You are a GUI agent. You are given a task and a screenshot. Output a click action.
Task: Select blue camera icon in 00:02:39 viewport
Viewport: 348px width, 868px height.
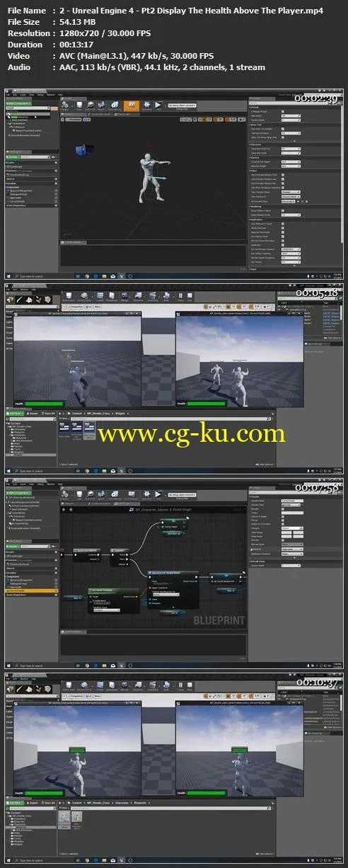85,149
